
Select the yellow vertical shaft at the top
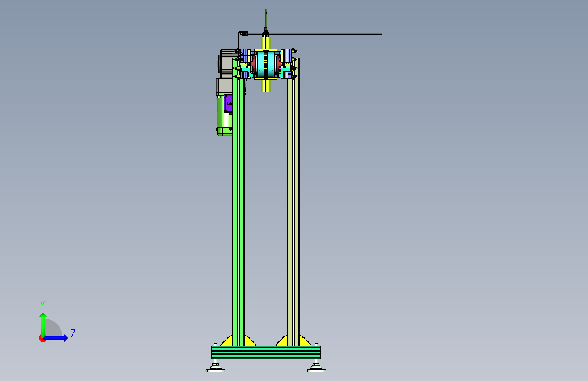click(x=266, y=43)
